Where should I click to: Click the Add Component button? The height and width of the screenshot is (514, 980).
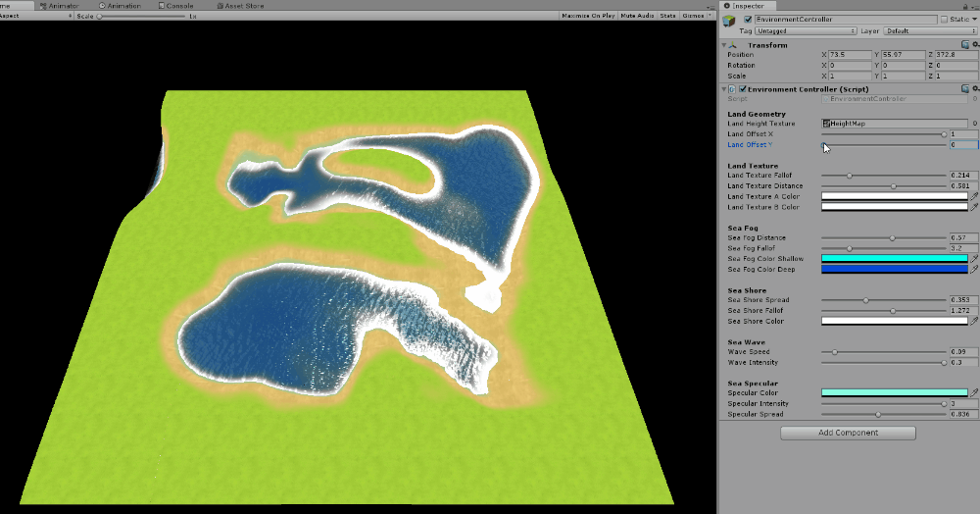848,433
